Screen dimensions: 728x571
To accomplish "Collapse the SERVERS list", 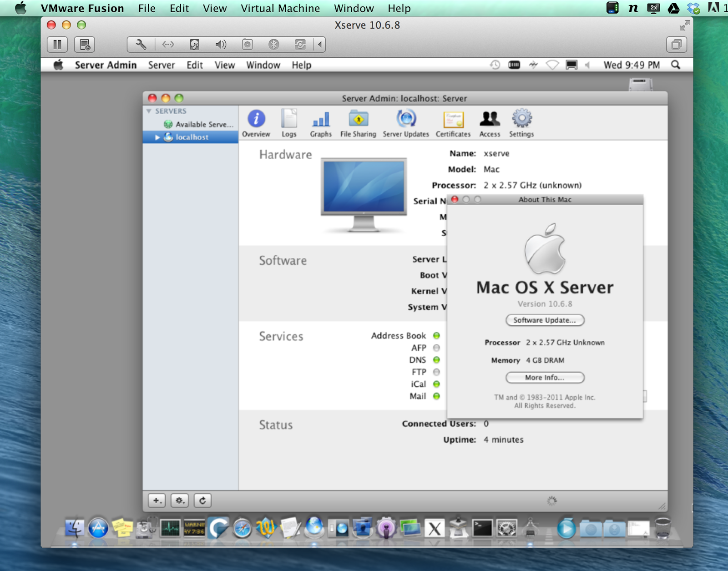I will (149, 111).
